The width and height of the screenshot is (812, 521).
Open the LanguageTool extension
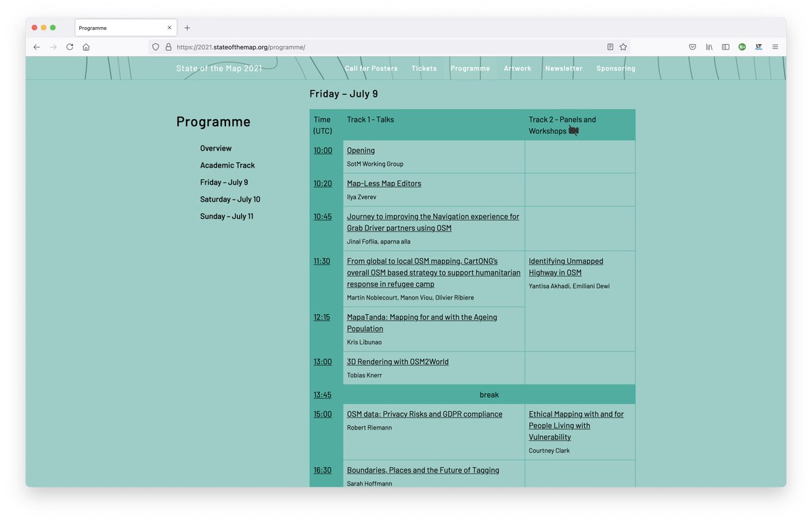tap(759, 47)
